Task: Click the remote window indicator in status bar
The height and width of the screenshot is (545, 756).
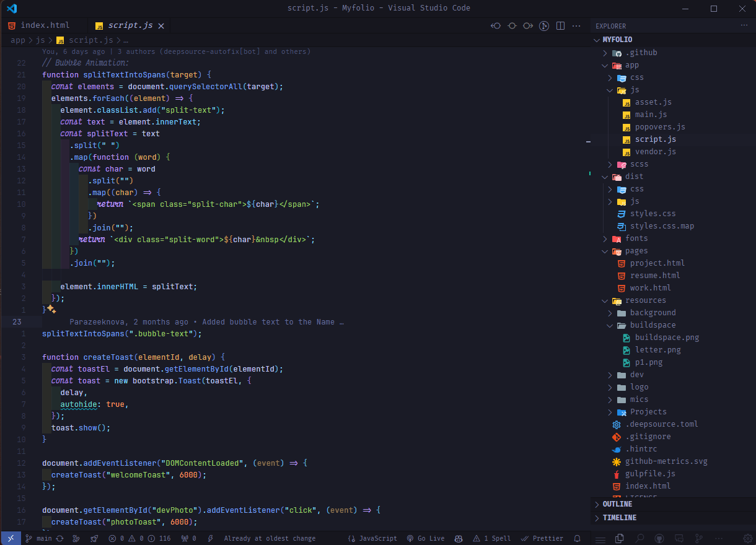Action: [x=11, y=539]
